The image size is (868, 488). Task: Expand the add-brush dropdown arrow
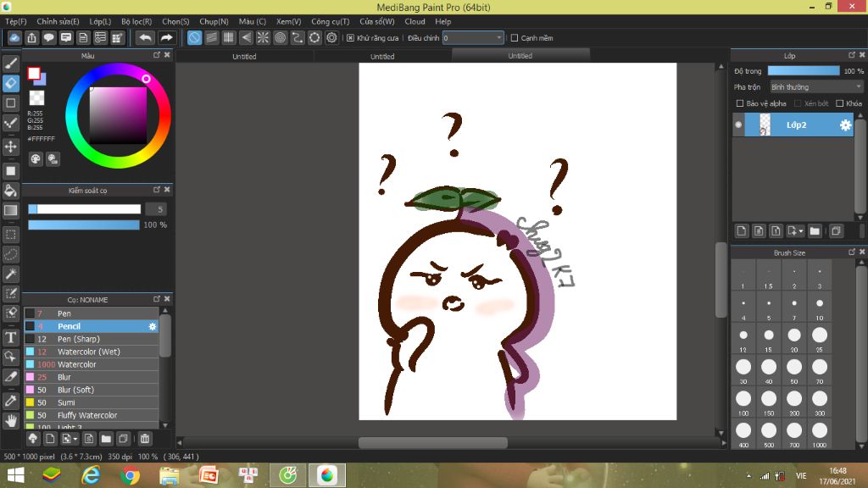tap(75, 440)
